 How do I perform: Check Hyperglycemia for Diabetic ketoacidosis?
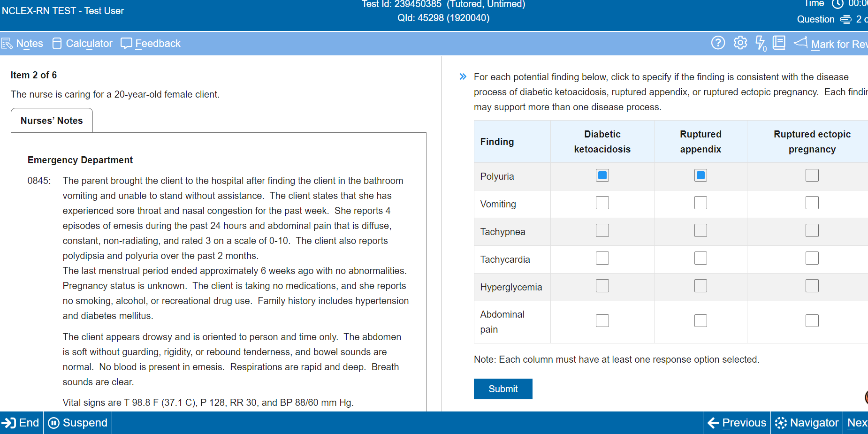[x=602, y=286]
